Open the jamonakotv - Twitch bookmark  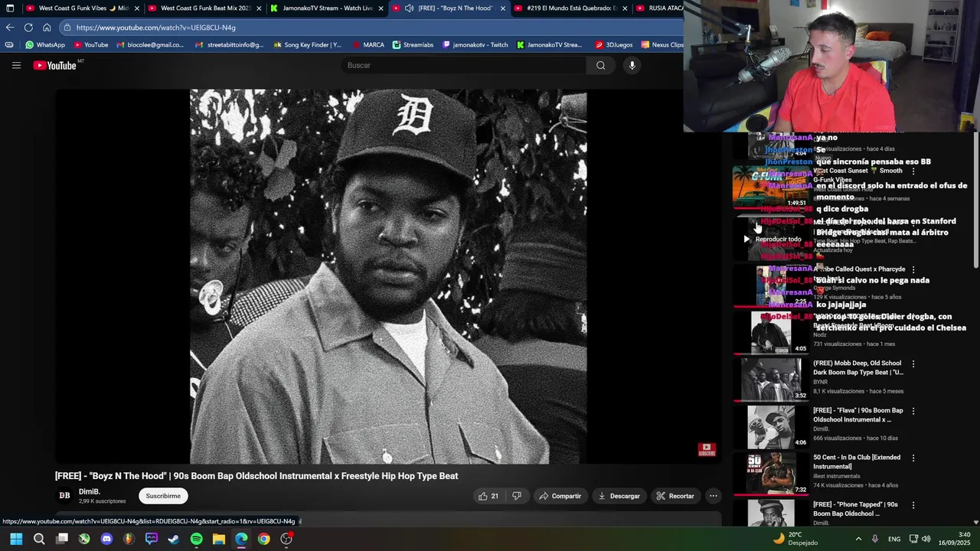pos(475,44)
